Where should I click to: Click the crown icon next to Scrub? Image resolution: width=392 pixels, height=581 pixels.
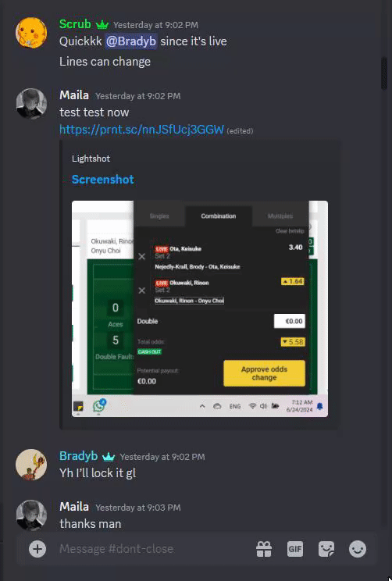(102, 25)
